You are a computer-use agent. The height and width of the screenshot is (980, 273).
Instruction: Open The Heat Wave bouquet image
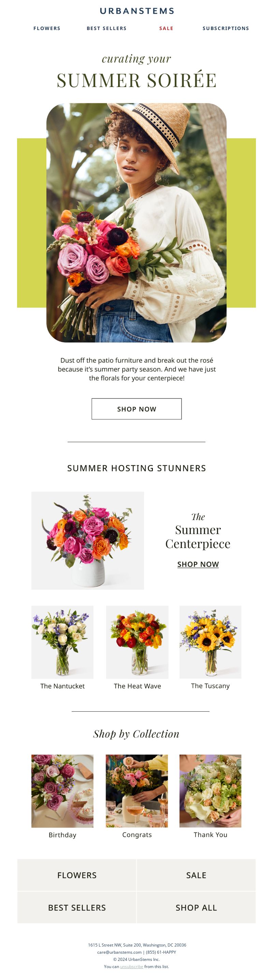(x=137, y=642)
